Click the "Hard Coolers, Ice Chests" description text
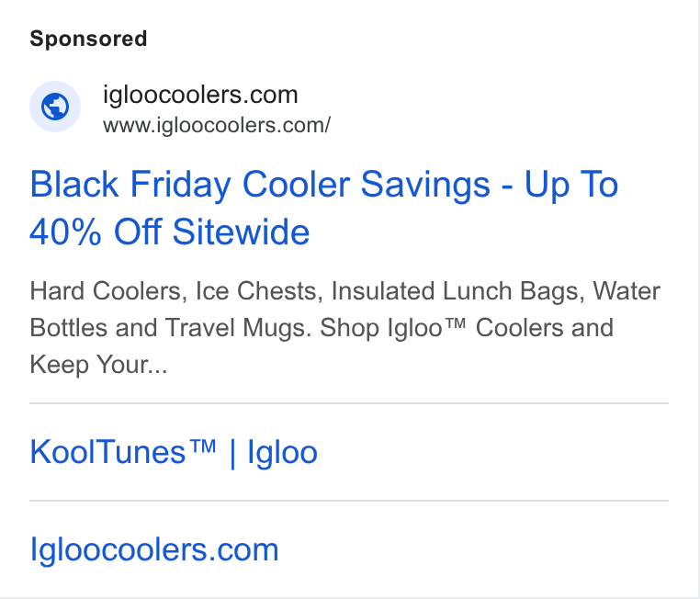 click(x=175, y=291)
